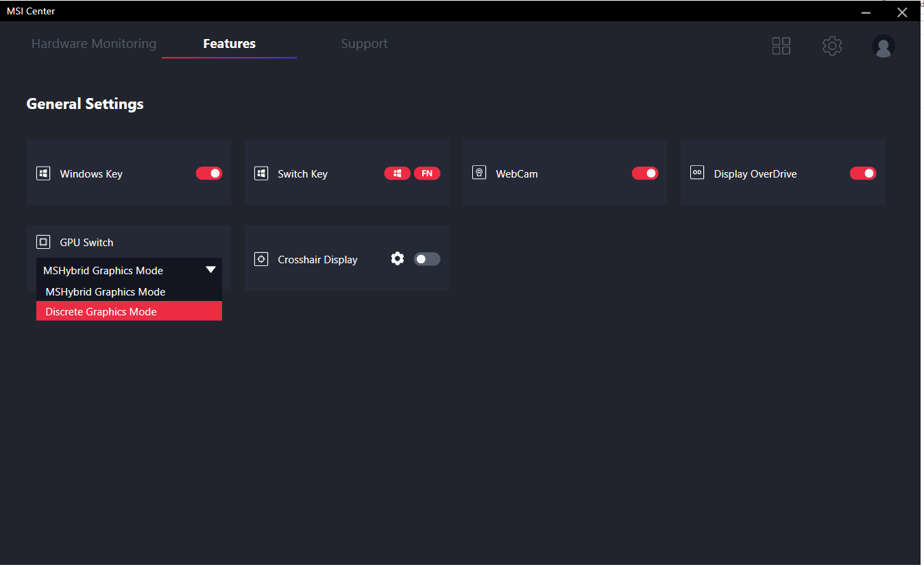This screenshot has width=924, height=567.
Task: Open the apps grid icon in header
Action: [781, 46]
